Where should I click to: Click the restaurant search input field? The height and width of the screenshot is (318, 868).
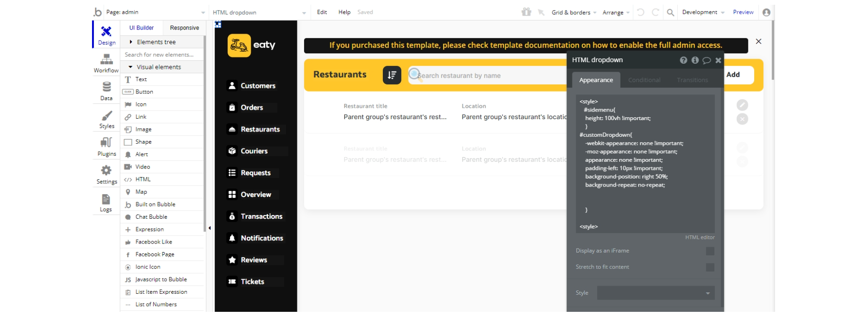point(487,75)
